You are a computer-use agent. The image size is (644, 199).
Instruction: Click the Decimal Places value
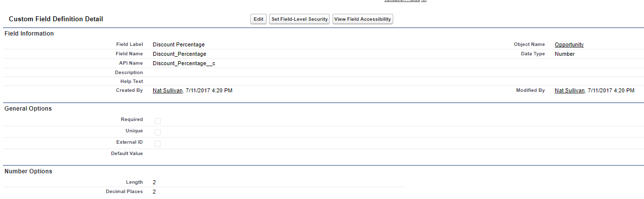click(x=154, y=192)
